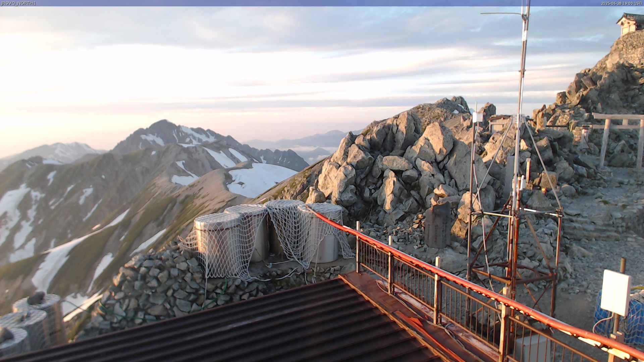This screenshot has width=644, height=362.
Task: Click the camera label "JR9VQ_NORTH1"
Action: (x=18, y=3)
